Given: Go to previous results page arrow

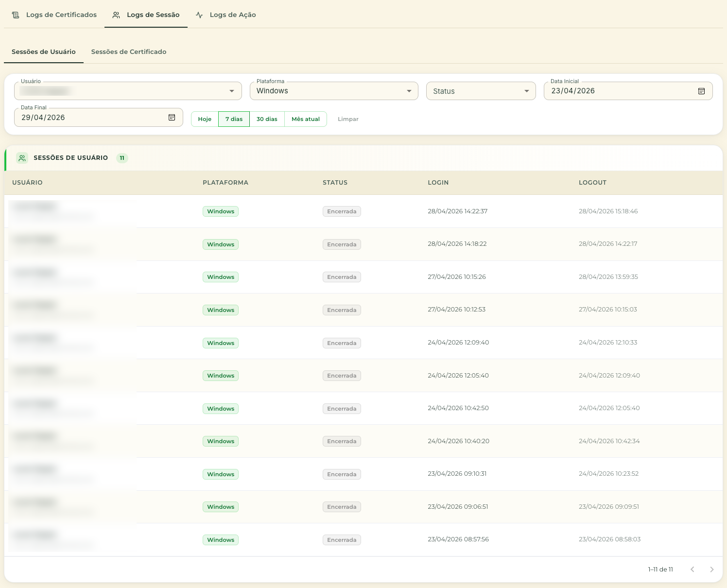Looking at the screenshot, I should (692, 570).
